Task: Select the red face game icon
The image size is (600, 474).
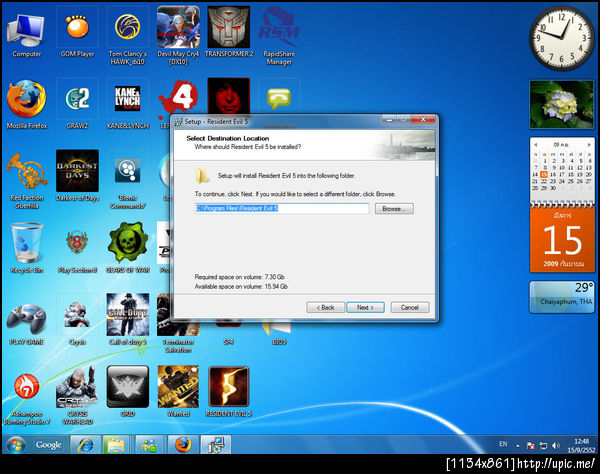Action: (x=229, y=96)
